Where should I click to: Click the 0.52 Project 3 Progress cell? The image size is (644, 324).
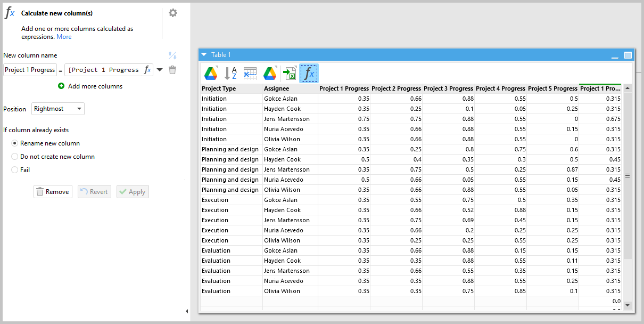(449, 210)
